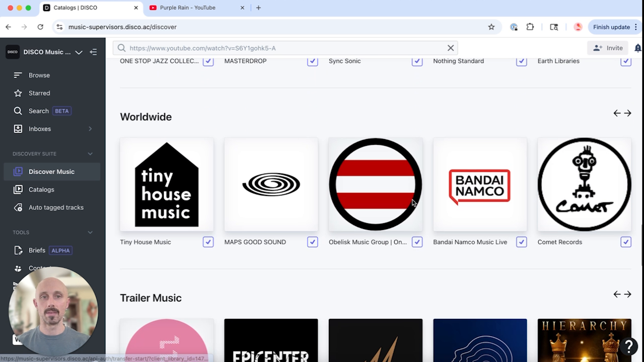Open the DISCO Music workspace switcher dropdown
The width and height of the screenshot is (644, 362).
tap(79, 52)
